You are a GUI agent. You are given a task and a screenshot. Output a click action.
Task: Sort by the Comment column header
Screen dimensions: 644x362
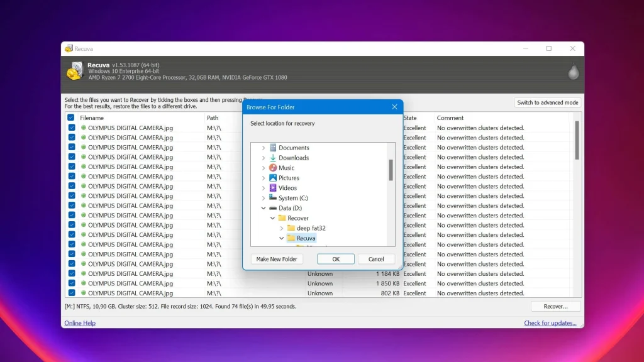pos(450,118)
